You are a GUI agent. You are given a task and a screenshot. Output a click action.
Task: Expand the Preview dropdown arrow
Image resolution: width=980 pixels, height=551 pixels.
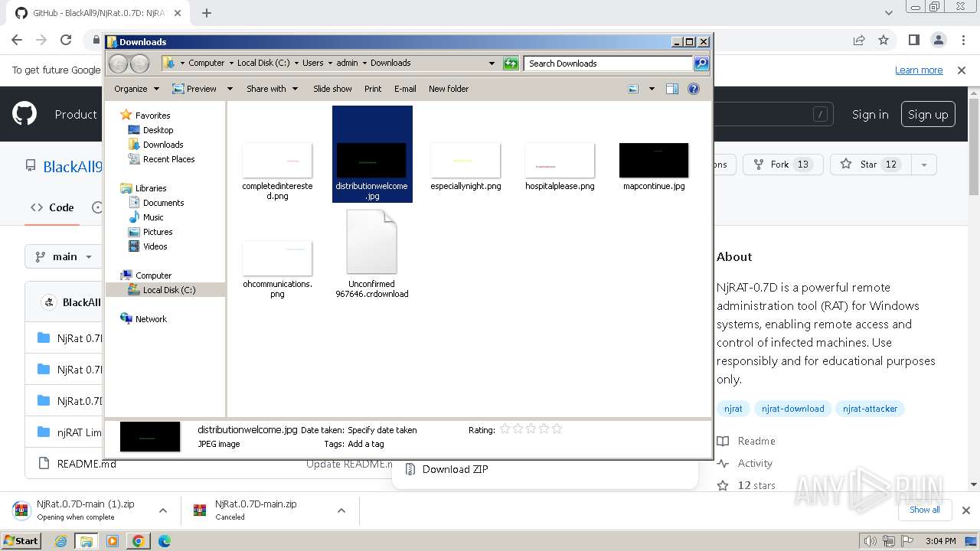click(x=229, y=89)
